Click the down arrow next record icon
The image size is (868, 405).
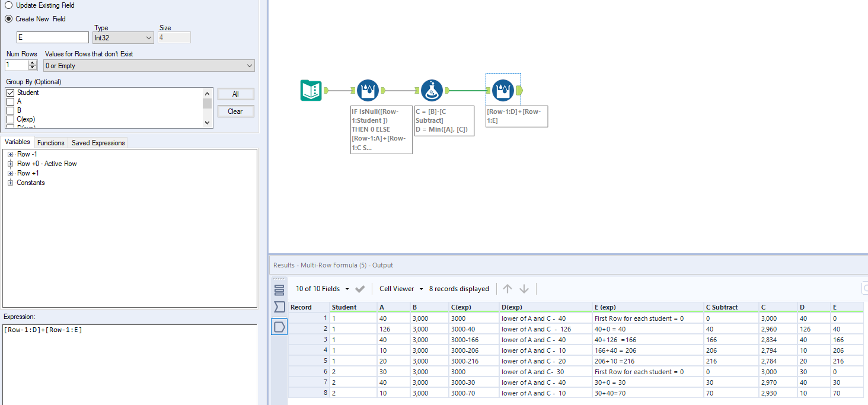(x=524, y=289)
